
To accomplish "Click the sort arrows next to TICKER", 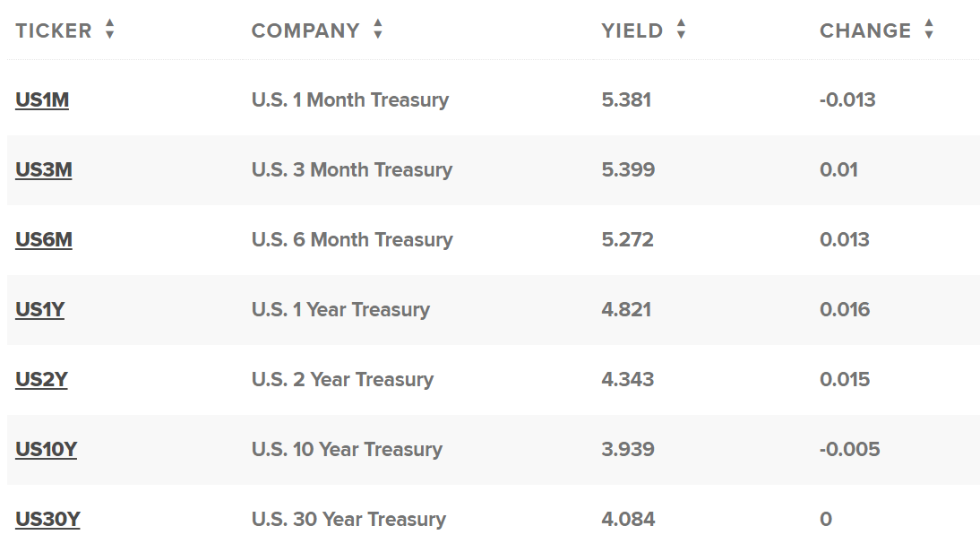I will pyautogui.click(x=109, y=30).
